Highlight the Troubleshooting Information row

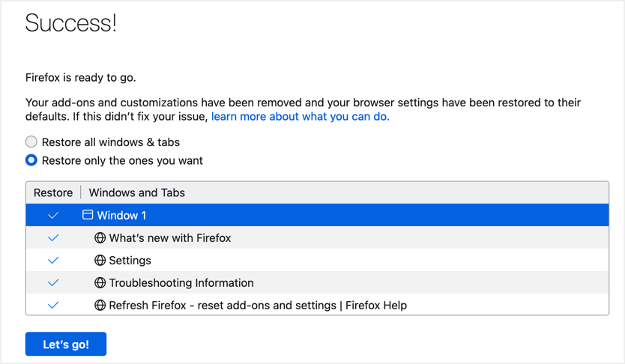(181, 283)
